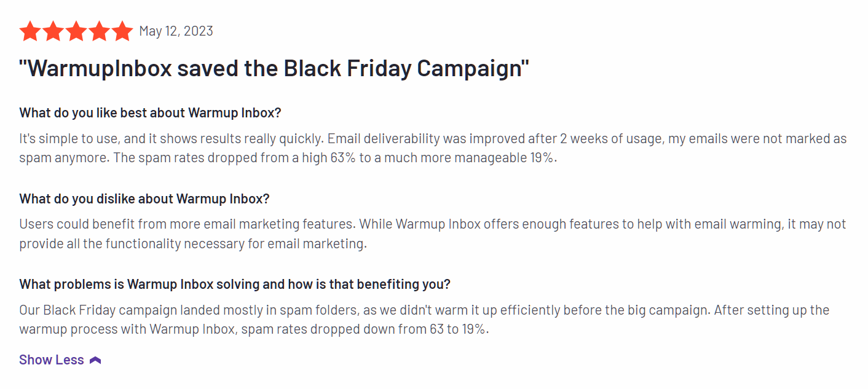This screenshot has height=389, width=868.
Task: Click "What do you like best about Warmup Inbox?" heading
Action: tap(150, 113)
